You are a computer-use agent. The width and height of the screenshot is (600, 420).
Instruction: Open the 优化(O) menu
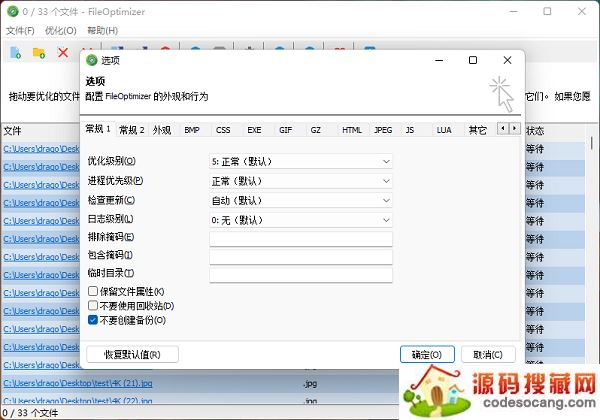(x=60, y=31)
